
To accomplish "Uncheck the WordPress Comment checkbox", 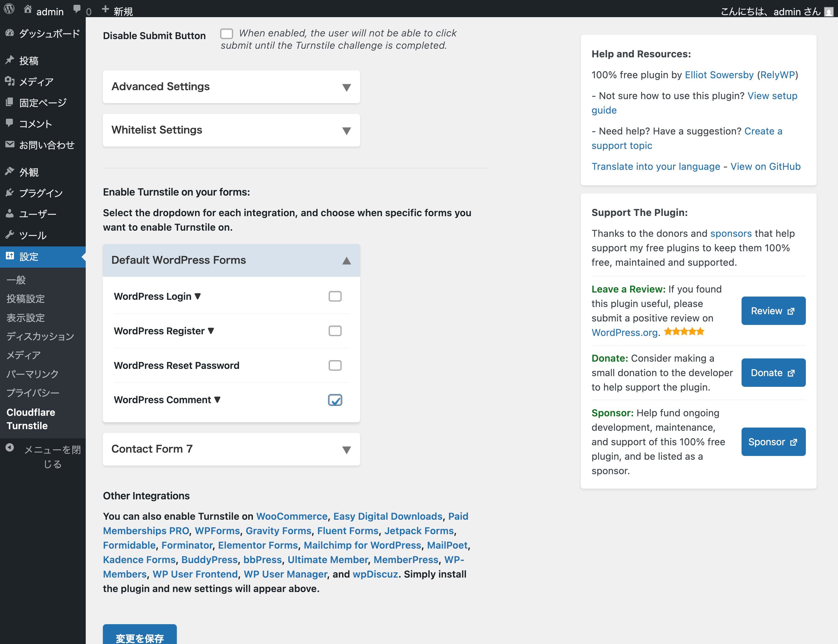I will [335, 400].
